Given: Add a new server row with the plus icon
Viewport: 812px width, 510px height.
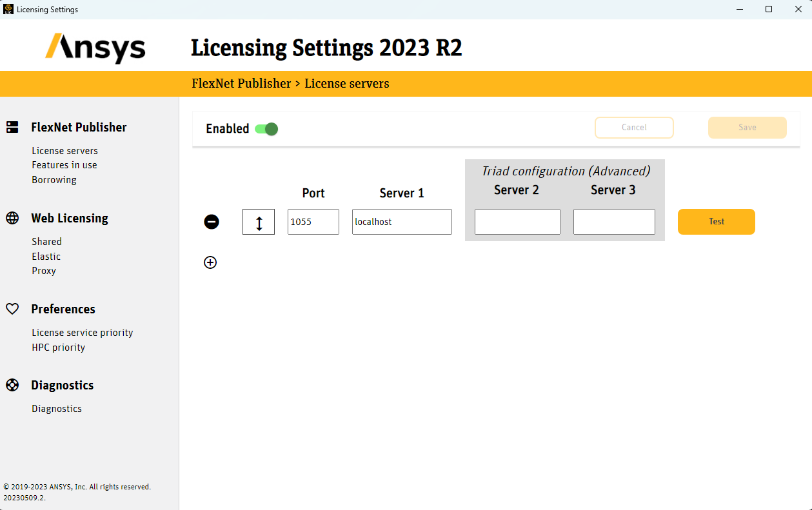Looking at the screenshot, I should pyautogui.click(x=210, y=262).
